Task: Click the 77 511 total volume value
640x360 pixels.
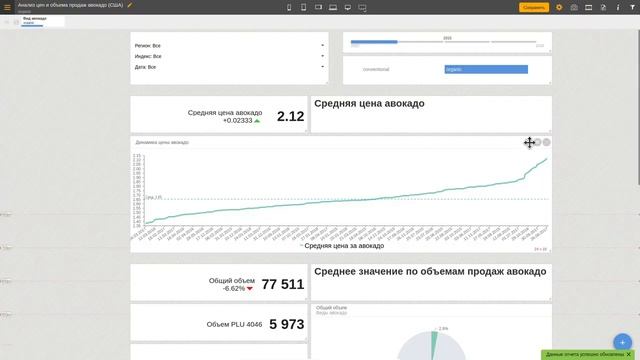Action: coord(283,284)
